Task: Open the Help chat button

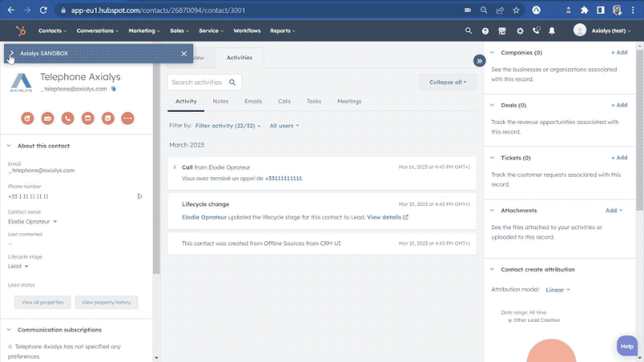Action: pos(627,347)
